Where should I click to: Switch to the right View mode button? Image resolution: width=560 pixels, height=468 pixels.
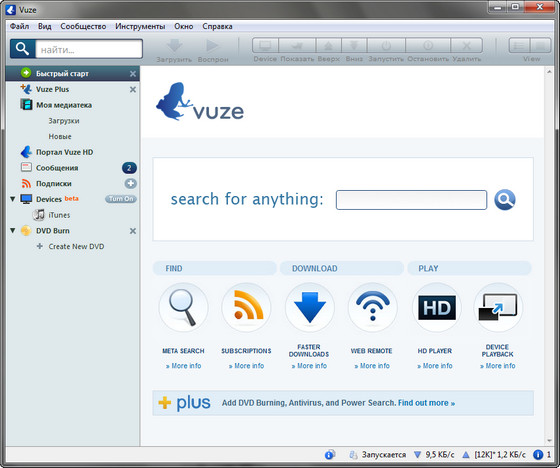point(540,46)
